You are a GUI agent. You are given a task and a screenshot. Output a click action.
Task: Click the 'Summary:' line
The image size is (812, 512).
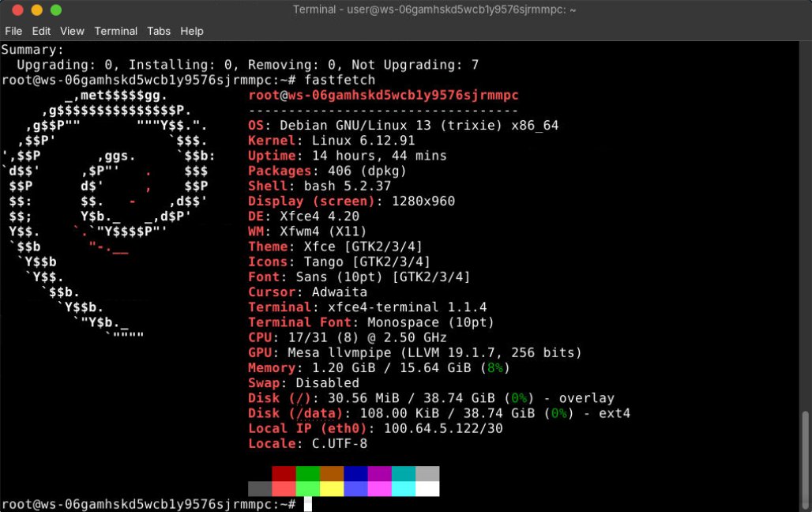(32, 50)
